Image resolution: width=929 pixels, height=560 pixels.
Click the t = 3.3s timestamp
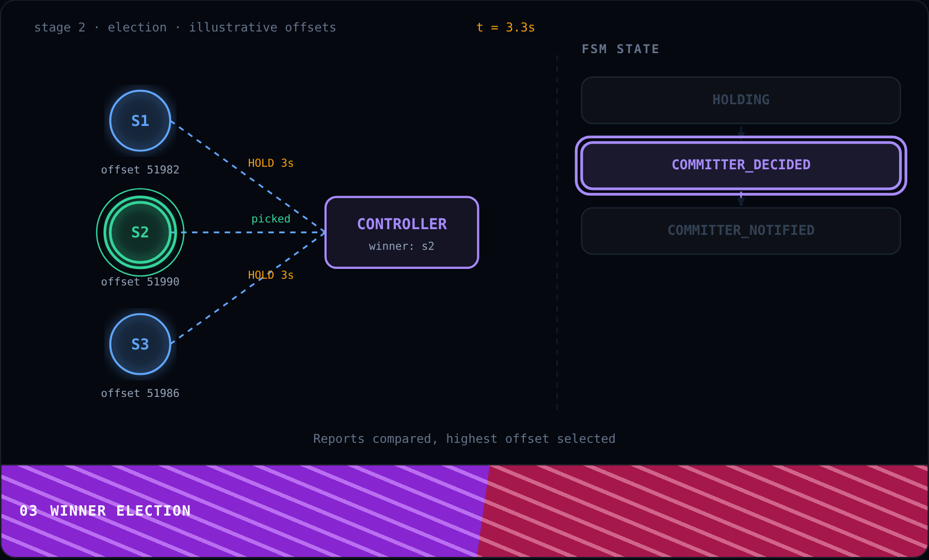pyautogui.click(x=506, y=27)
